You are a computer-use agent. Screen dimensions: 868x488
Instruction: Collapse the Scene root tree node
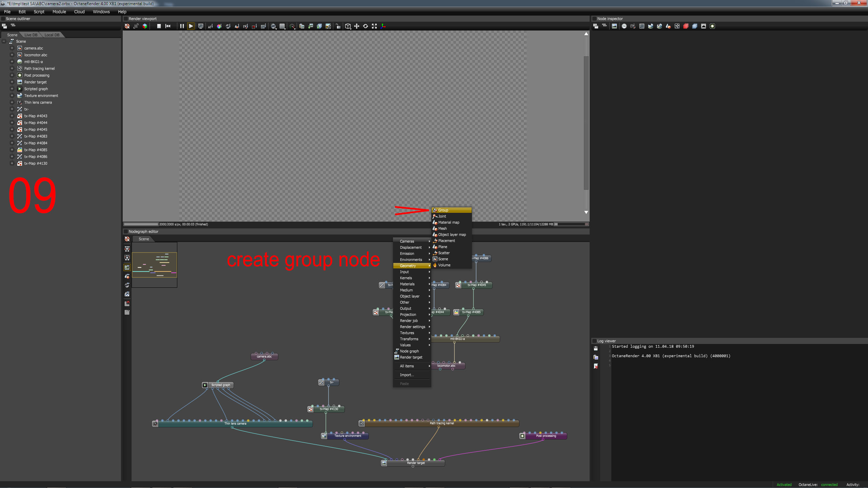tap(4, 41)
